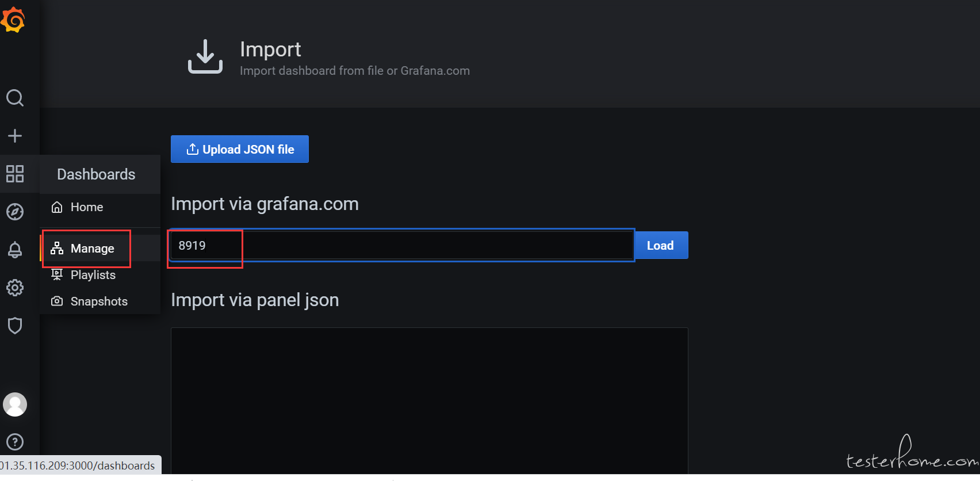Click the blue Load button
The image size is (980, 481).
point(660,245)
